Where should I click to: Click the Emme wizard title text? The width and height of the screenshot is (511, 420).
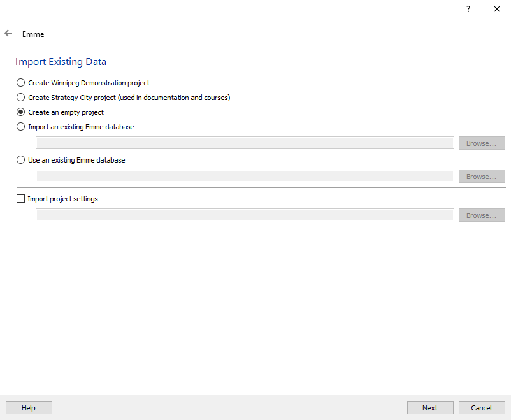click(33, 34)
